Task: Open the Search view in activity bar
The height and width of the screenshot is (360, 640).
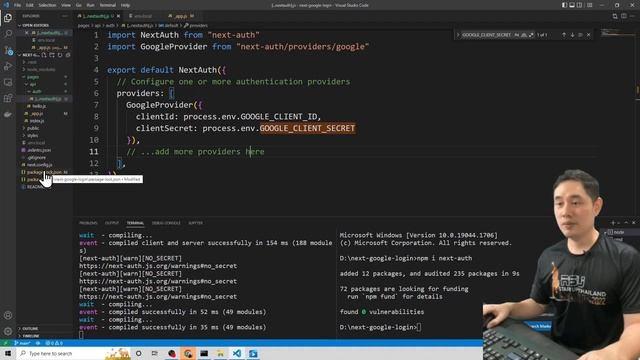Action: click(8, 34)
